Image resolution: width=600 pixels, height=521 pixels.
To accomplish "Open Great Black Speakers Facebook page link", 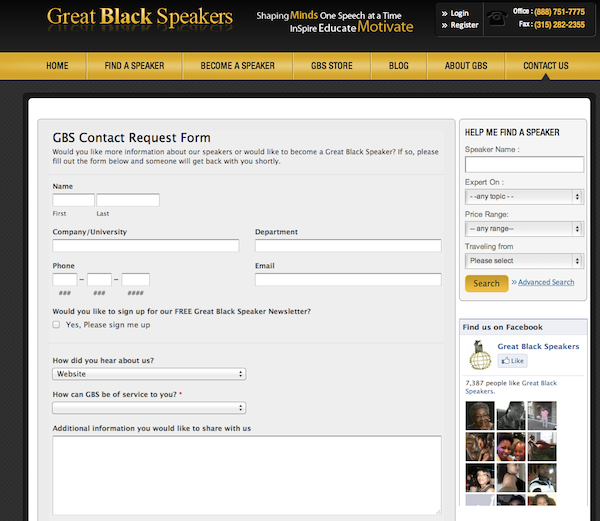I will [x=538, y=346].
